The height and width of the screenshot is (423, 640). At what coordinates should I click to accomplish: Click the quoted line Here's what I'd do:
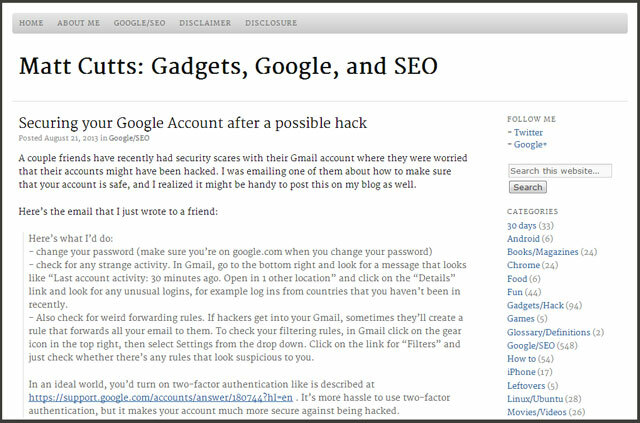click(x=71, y=239)
